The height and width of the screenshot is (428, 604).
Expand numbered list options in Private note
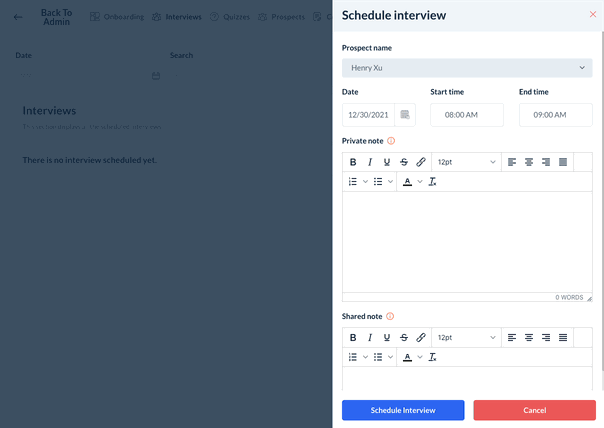365,182
